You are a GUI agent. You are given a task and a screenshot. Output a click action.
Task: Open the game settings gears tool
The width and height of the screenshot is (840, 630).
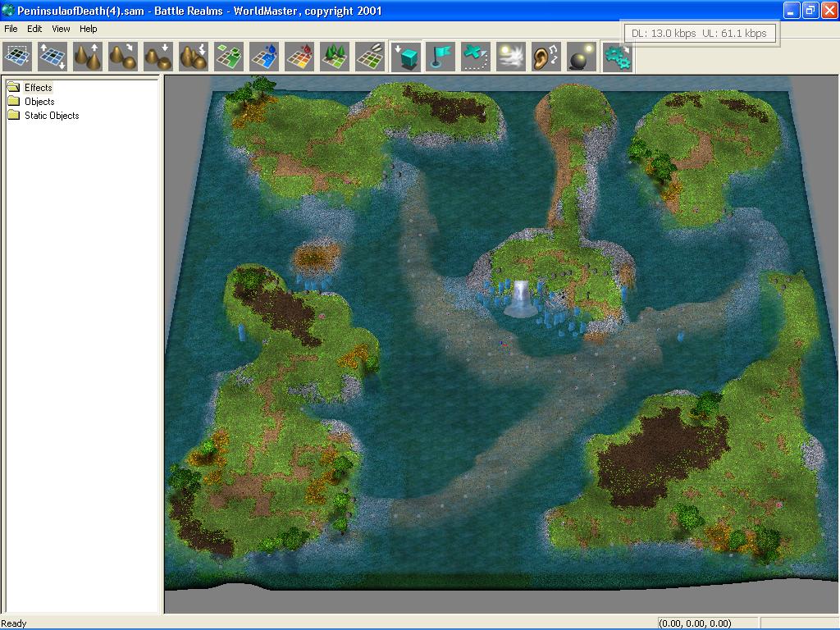616,56
